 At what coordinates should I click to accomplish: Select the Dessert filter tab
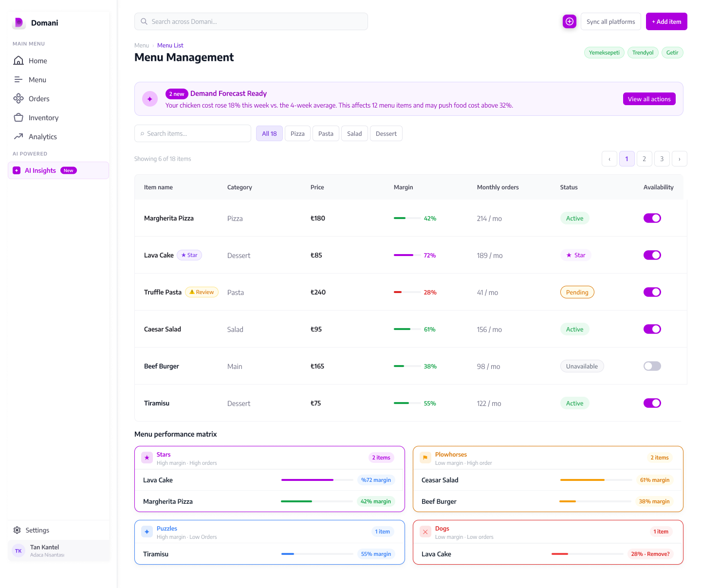coord(386,133)
